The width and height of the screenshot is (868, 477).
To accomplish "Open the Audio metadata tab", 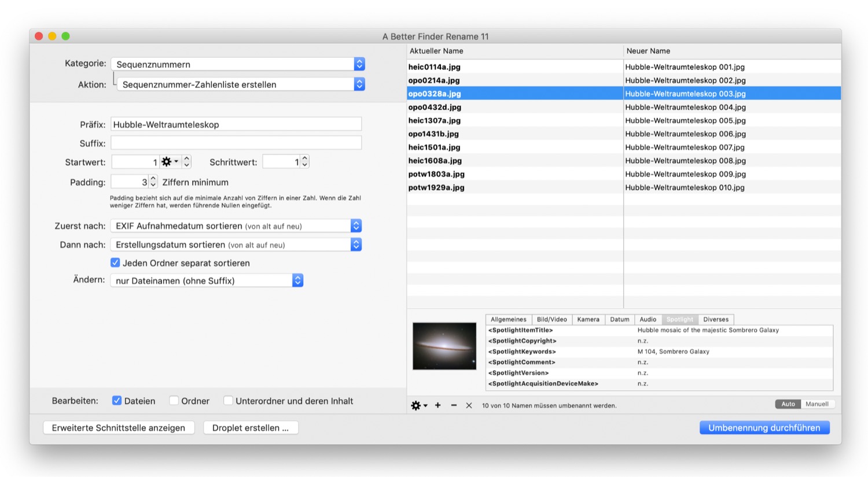I will (648, 319).
